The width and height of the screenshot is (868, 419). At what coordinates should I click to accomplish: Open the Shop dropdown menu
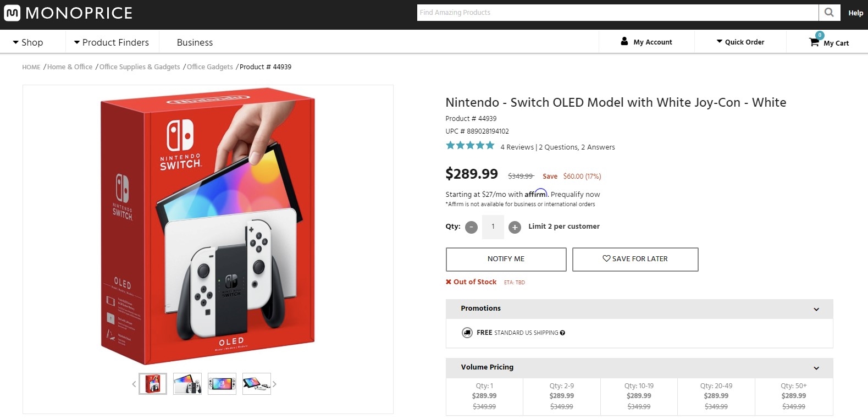[28, 42]
